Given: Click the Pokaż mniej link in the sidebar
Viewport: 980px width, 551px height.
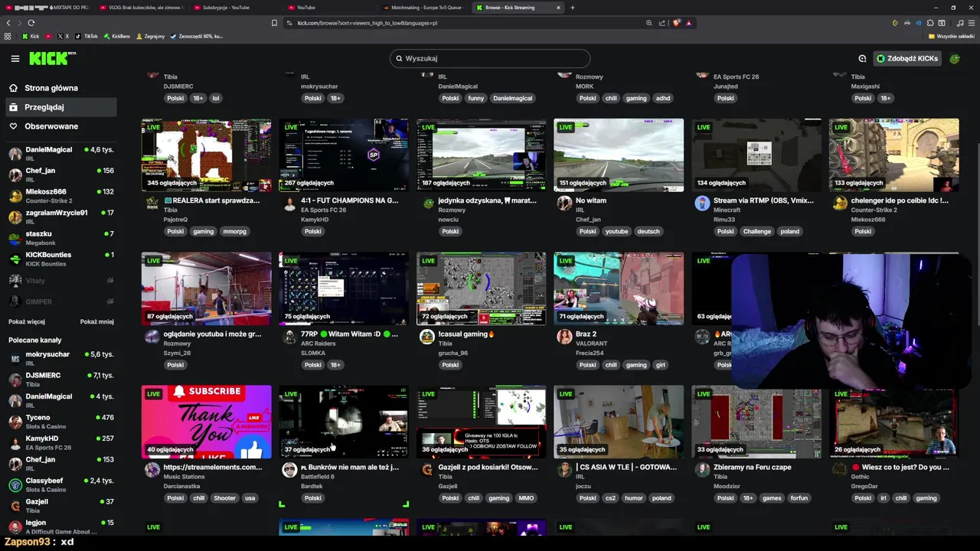Looking at the screenshot, I should point(97,321).
